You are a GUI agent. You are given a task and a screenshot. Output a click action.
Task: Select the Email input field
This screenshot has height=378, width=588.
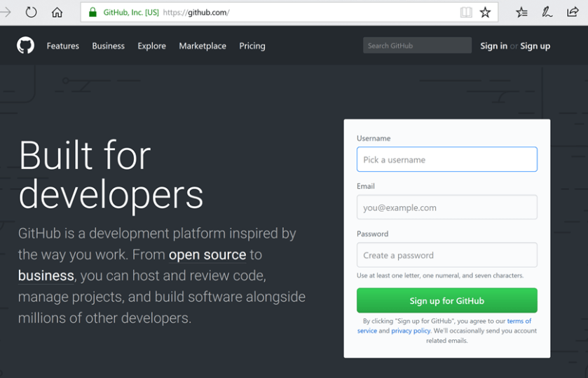click(446, 208)
